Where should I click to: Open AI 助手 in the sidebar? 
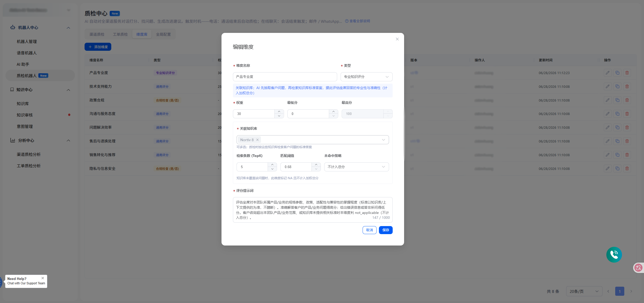(23, 64)
